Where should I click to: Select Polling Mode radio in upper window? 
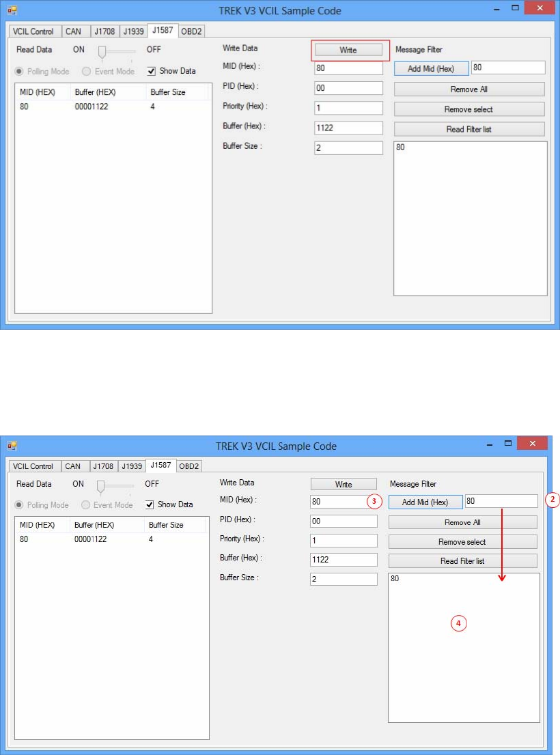(42, 71)
